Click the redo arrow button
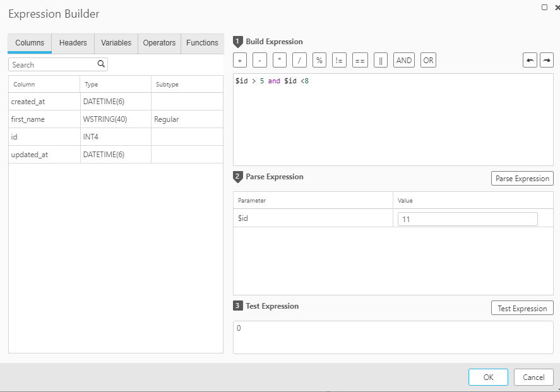 [547, 61]
